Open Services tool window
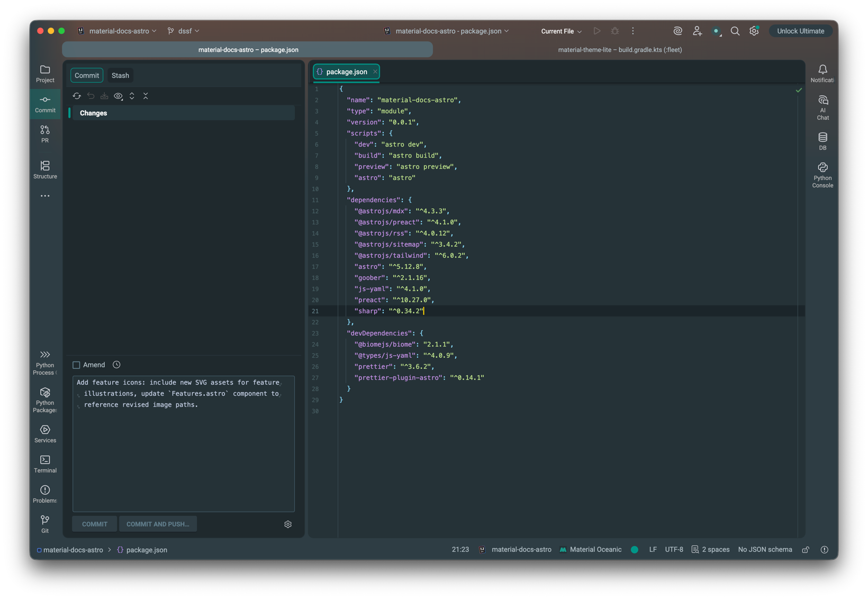 point(45,433)
